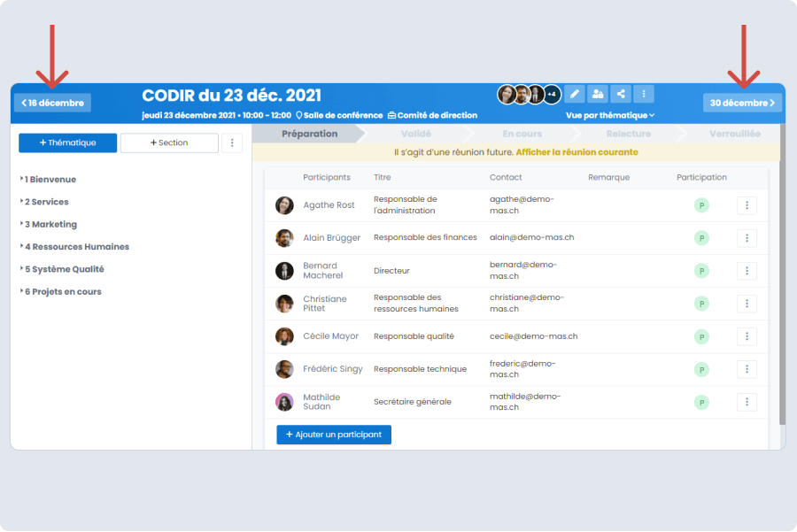Toggle participation status of Alain Brügger

[701, 238]
